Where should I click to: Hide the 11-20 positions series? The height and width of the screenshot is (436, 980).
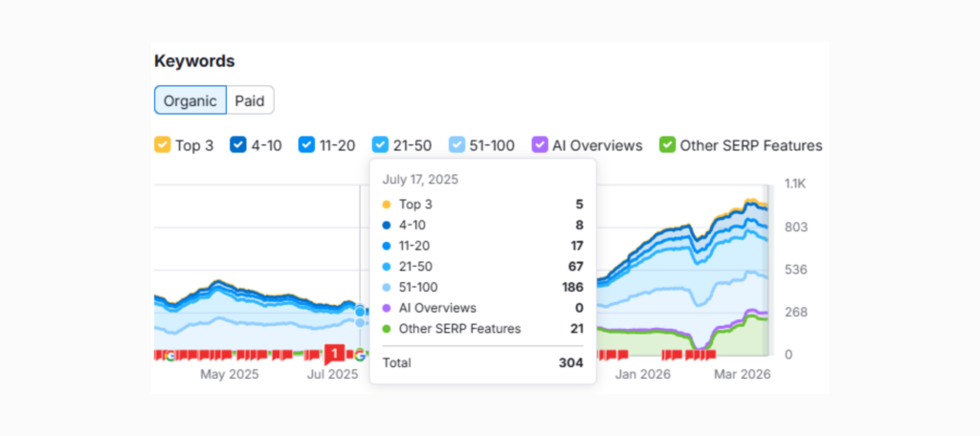coord(306,145)
